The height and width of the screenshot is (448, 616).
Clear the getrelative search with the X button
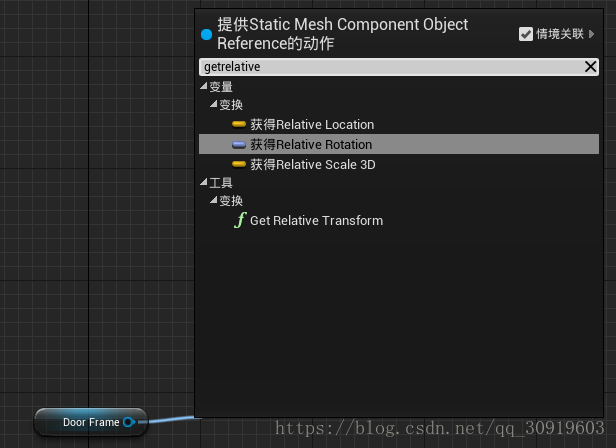click(590, 67)
